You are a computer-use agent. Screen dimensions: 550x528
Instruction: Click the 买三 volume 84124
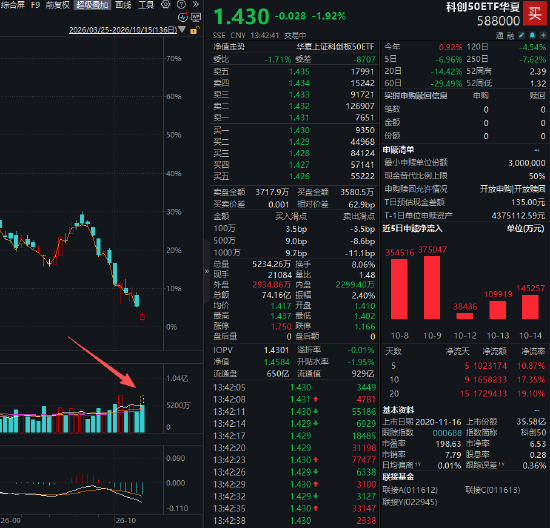click(362, 153)
